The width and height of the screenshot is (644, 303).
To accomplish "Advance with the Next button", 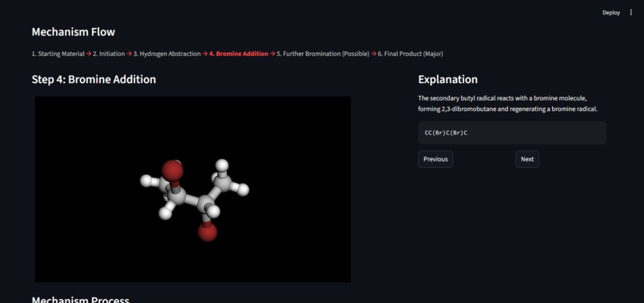I will tap(527, 159).
